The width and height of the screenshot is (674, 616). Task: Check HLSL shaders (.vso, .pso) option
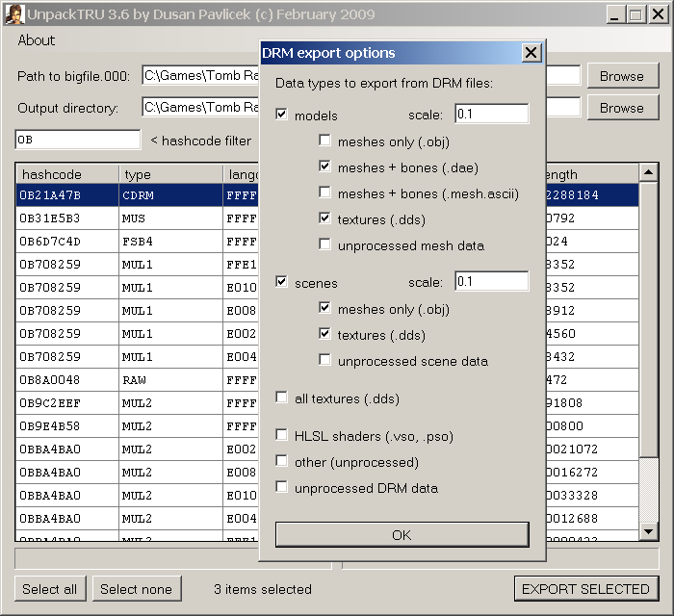(x=282, y=436)
